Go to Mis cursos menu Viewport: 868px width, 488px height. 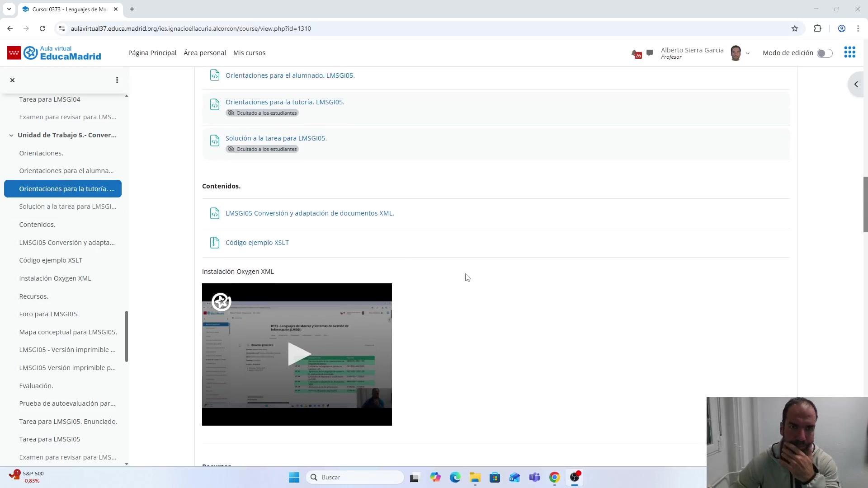[x=249, y=53]
